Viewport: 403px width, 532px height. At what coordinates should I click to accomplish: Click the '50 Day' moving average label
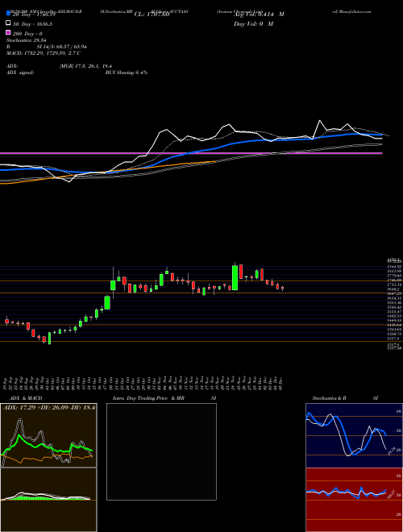click(x=32, y=23)
